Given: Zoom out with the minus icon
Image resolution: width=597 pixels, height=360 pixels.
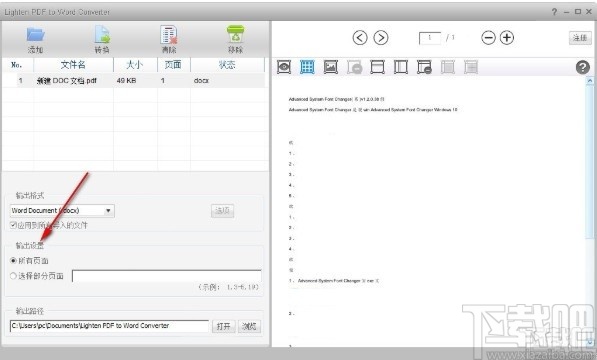Looking at the screenshot, I should coord(488,38).
